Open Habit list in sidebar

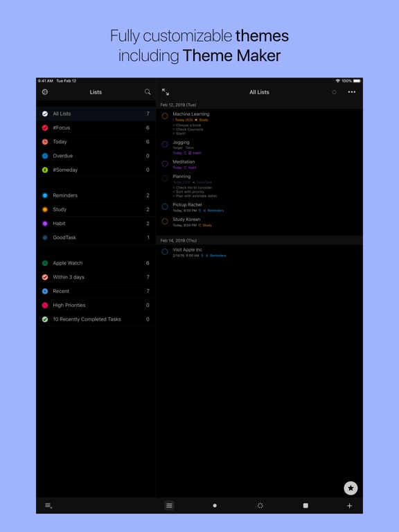(x=96, y=224)
